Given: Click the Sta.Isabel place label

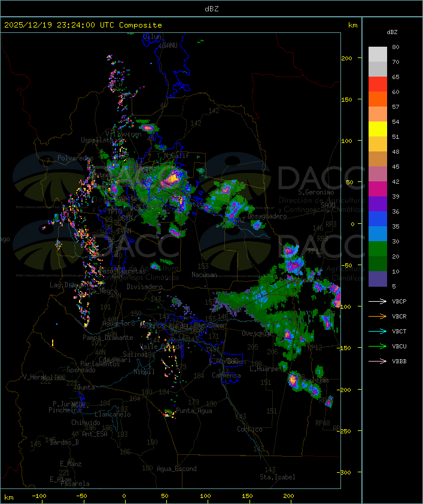Looking at the screenshot, I should (278, 477).
